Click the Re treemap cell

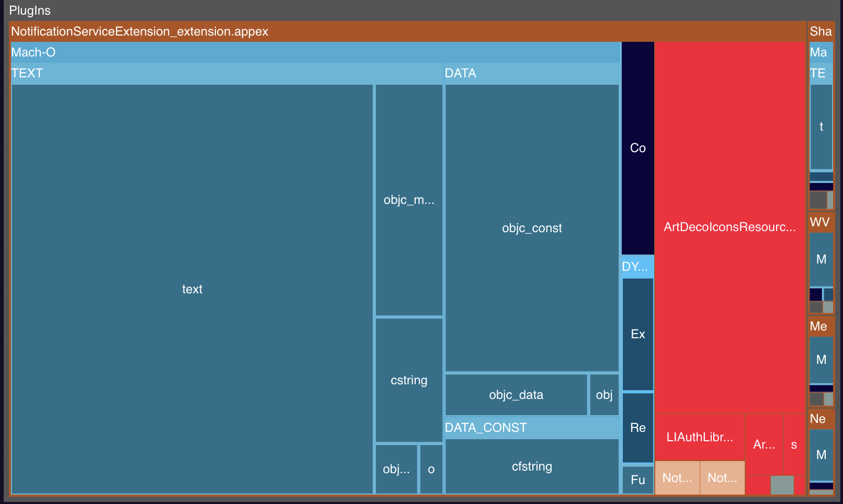(637, 428)
